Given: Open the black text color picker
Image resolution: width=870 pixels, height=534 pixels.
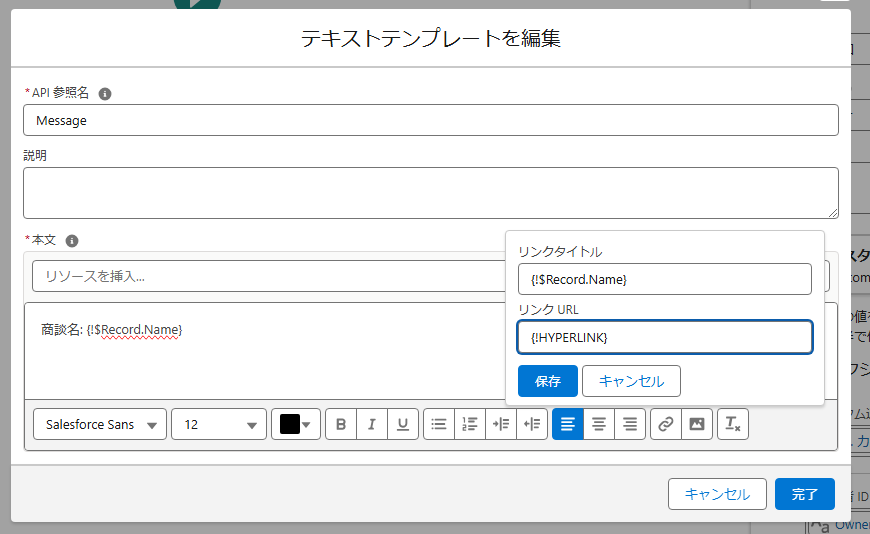Looking at the screenshot, I should point(296,424).
